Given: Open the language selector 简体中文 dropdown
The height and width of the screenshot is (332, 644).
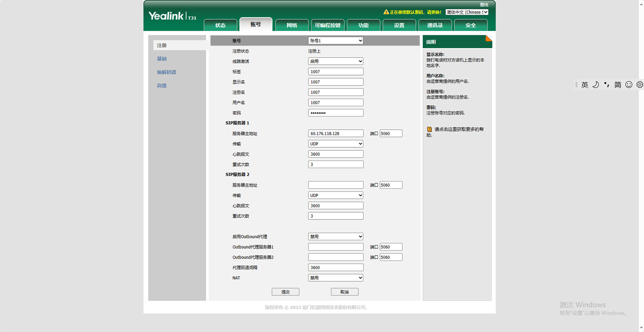Looking at the screenshot, I should point(467,12).
